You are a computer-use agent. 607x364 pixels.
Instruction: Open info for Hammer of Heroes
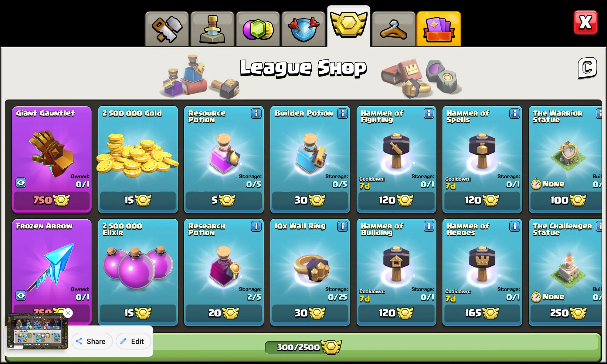point(515,226)
